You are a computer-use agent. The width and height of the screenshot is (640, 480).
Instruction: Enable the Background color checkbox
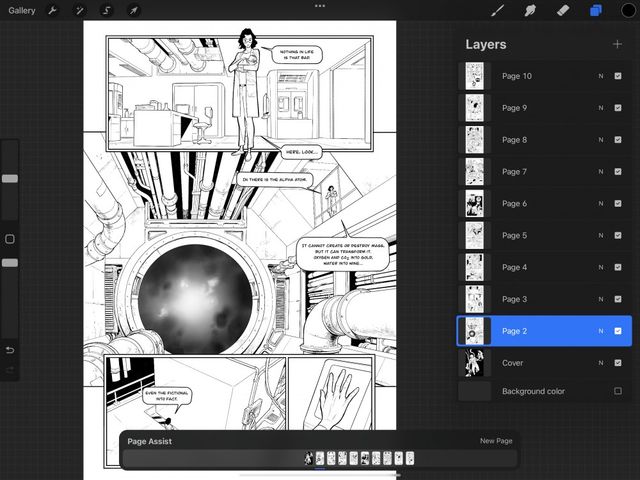(x=618, y=391)
